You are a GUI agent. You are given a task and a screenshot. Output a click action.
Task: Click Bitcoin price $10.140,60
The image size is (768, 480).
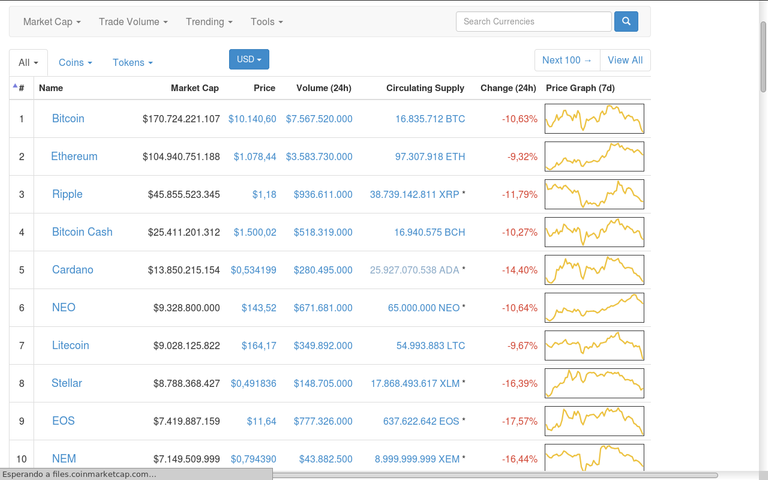point(252,119)
